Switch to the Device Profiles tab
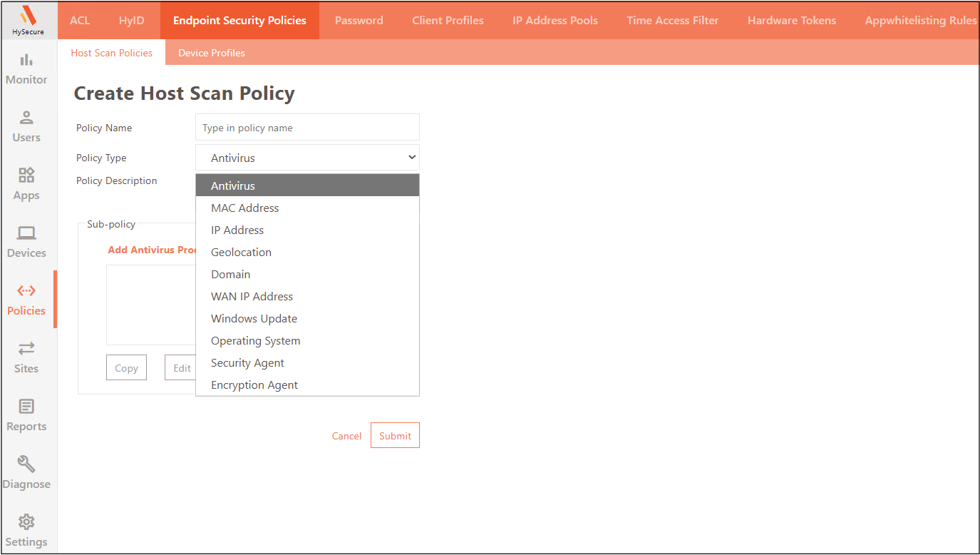The height and width of the screenshot is (555, 980). (x=211, y=52)
